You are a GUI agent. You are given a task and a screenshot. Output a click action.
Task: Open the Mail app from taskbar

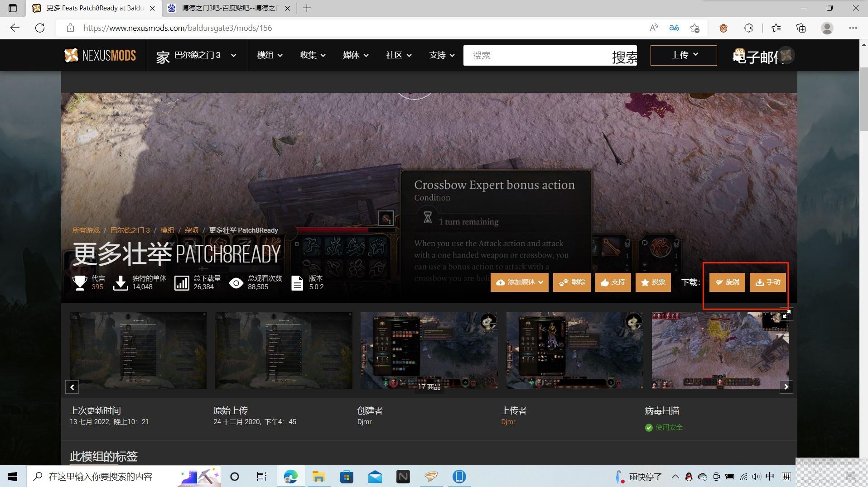pos(375,477)
